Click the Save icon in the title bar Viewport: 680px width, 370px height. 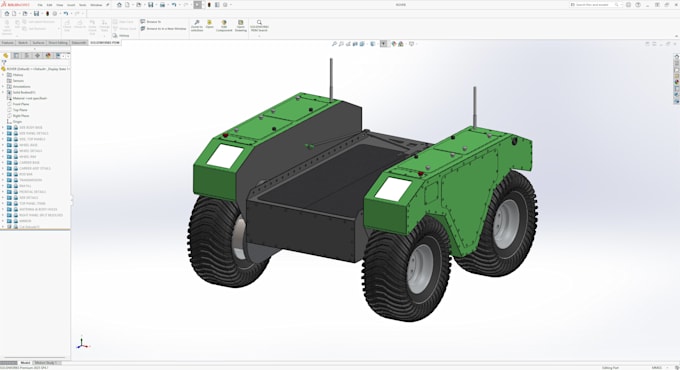(x=150, y=5)
